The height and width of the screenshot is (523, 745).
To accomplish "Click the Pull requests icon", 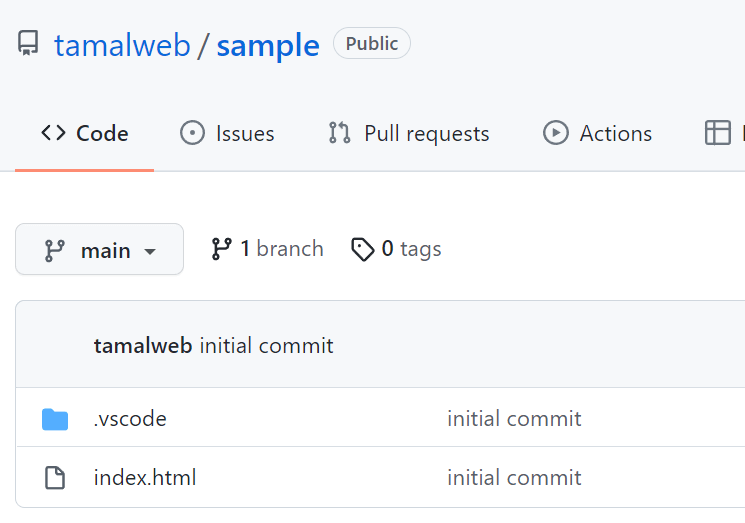I will coord(339,133).
